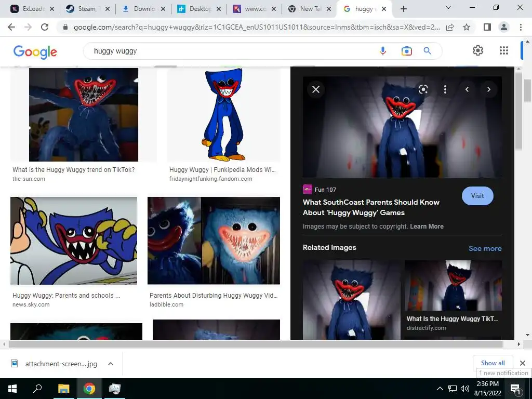This screenshot has height=399, width=532.
Task: Close the downloads bar
Action: tap(523, 363)
